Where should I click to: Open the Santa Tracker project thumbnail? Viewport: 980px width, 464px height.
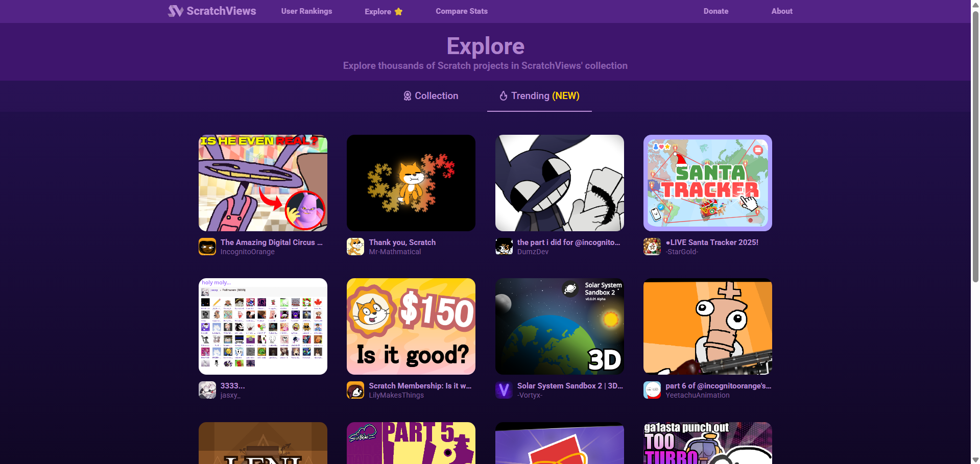point(708,183)
